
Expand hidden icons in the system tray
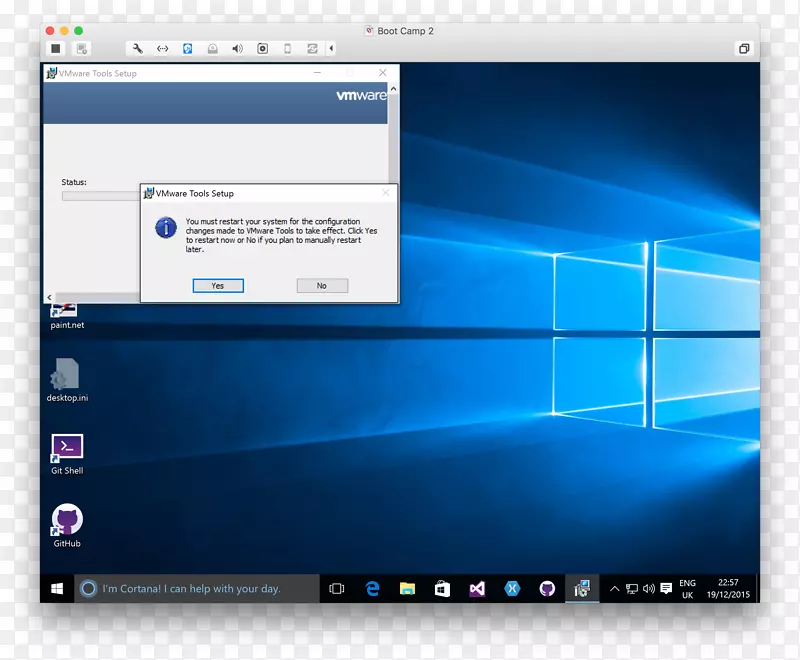point(613,588)
